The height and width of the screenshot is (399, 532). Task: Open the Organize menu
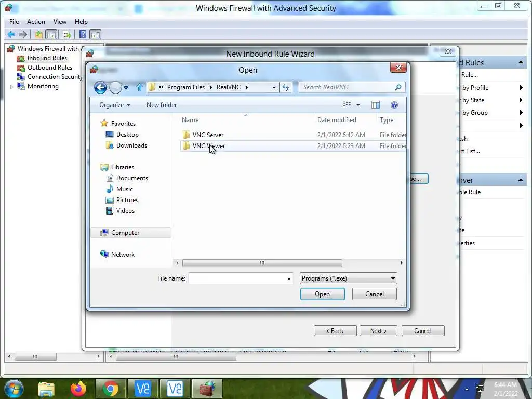[x=115, y=105]
